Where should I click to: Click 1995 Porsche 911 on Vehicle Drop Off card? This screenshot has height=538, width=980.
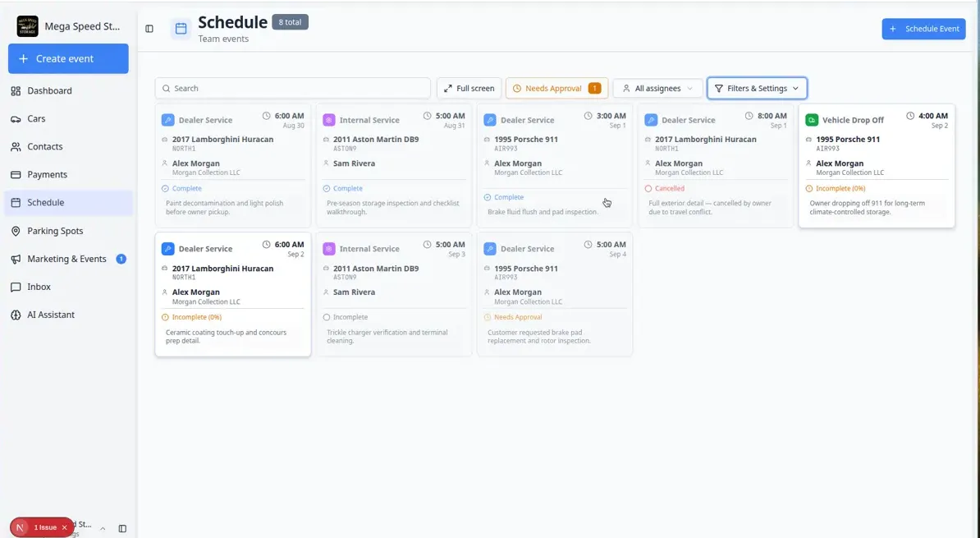(x=848, y=140)
